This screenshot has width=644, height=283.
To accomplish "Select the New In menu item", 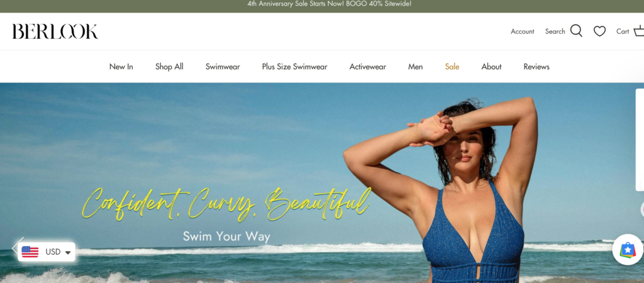I will click(121, 67).
